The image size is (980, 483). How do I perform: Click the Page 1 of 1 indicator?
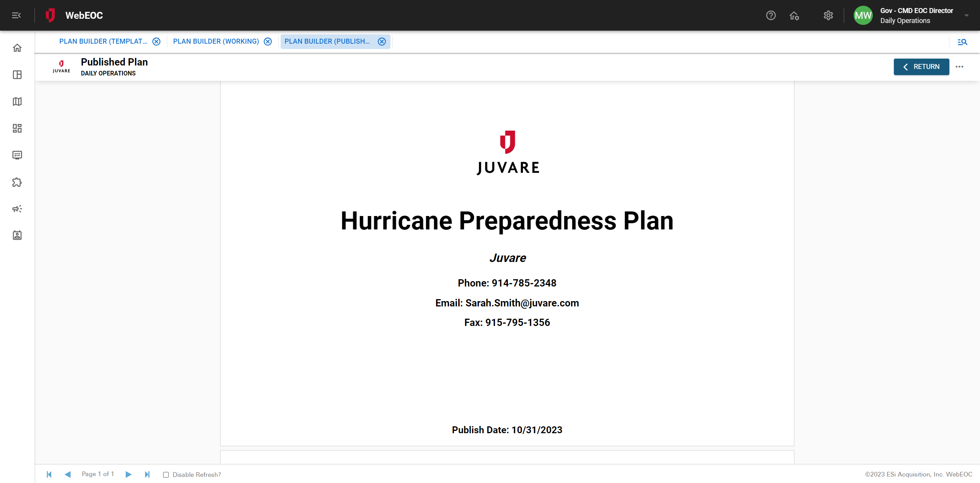98,474
